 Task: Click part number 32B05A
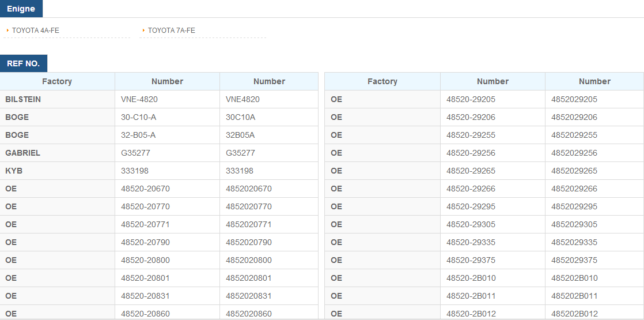240,135
